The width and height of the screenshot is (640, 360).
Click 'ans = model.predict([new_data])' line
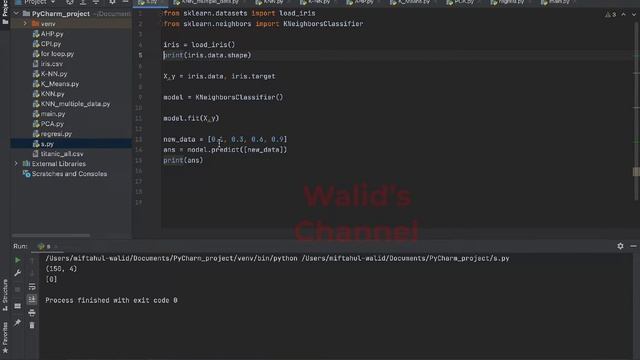(x=225, y=150)
